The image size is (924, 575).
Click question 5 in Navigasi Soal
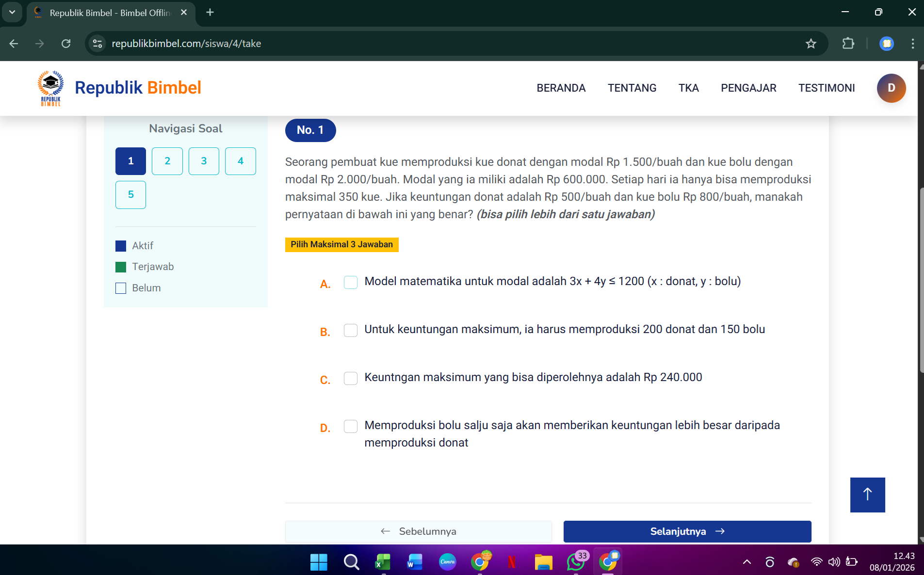click(x=130, y=194)
